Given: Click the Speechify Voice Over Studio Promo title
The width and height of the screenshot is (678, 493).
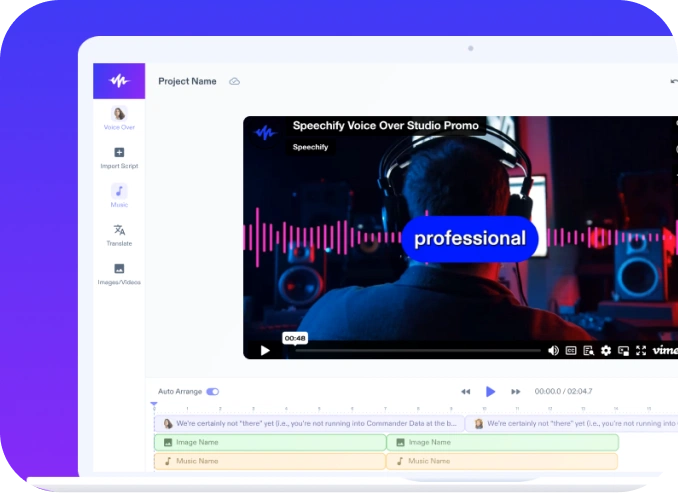Looking at the screenshot, I should point(386,125).
